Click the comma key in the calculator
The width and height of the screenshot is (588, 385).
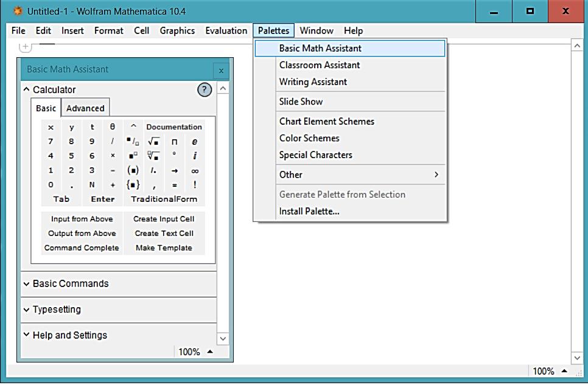point(153,184)
